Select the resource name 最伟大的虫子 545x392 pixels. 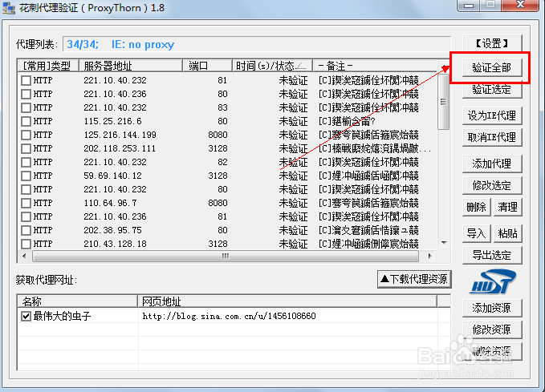pyautogui.click(x=63, y=317)
